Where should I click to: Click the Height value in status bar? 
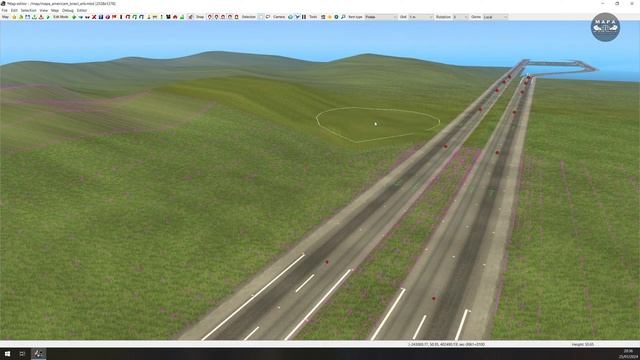583,344
